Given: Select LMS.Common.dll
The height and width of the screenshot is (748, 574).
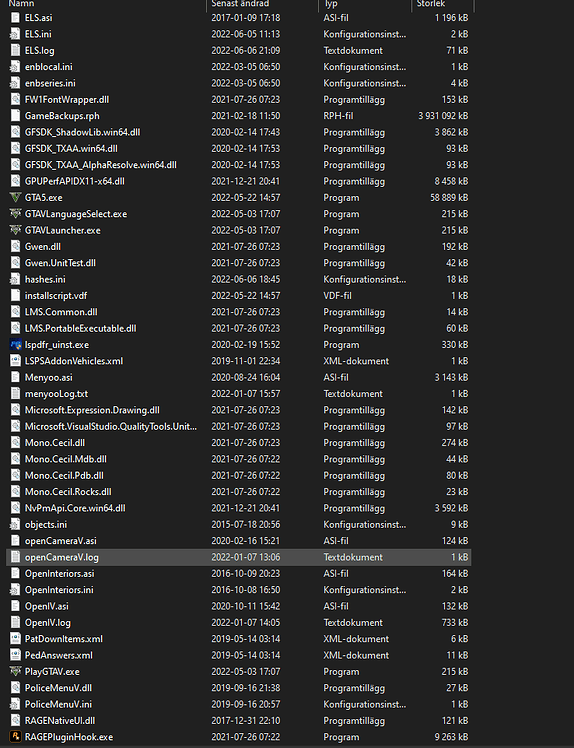Looking at the screenshot, I should [61, 312].
